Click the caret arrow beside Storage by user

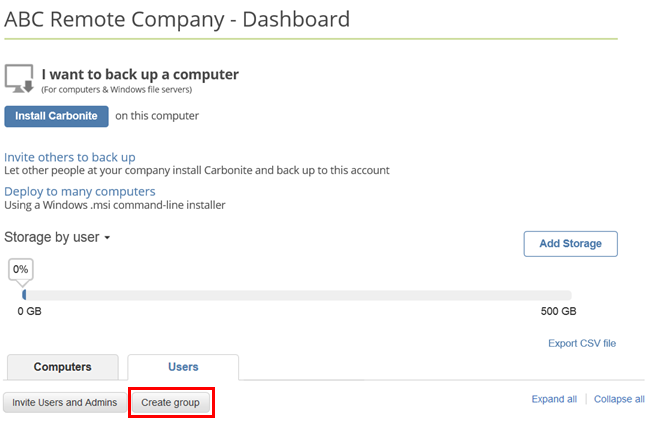click(107, 238)
